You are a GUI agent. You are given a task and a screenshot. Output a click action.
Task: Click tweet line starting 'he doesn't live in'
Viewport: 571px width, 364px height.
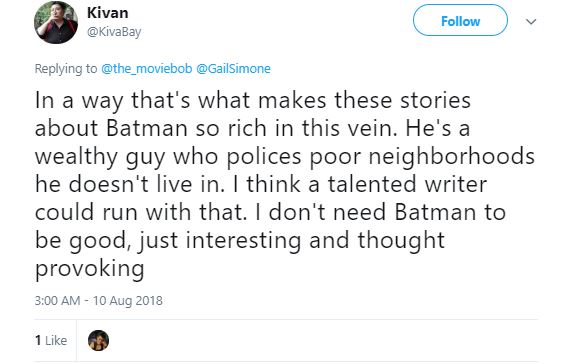(x=261, y=184)
